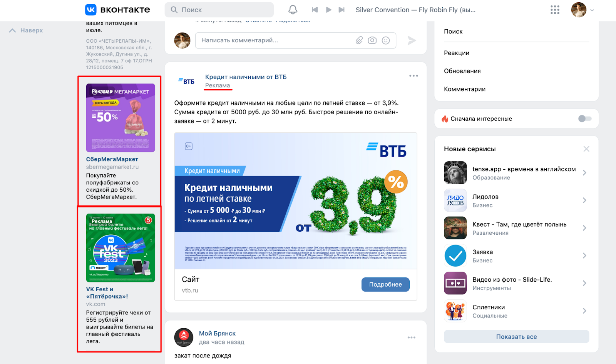Image resolution: width=616 pixels, height=364 pixels.
Task: Open notifications via the bell icon
Action: 293,10
